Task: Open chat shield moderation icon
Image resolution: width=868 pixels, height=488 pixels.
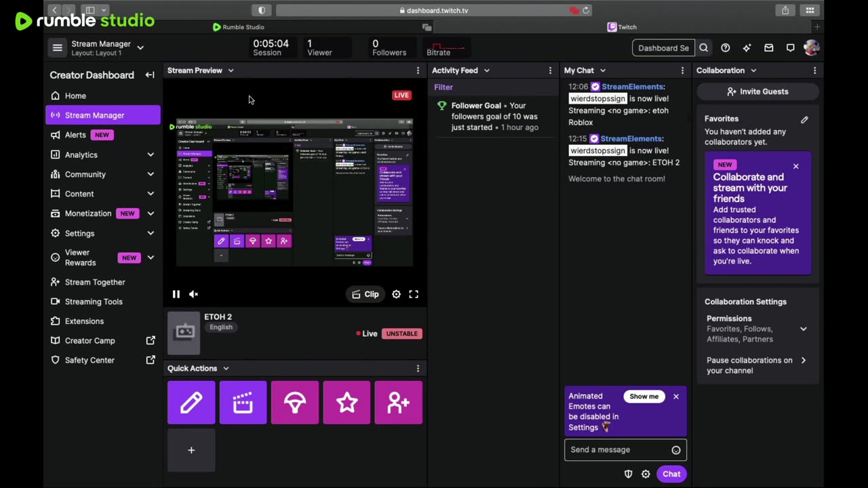Action: 628,474
